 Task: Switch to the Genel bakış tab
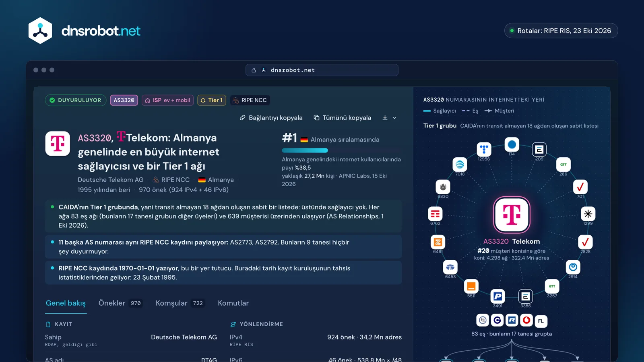point(66,303)
